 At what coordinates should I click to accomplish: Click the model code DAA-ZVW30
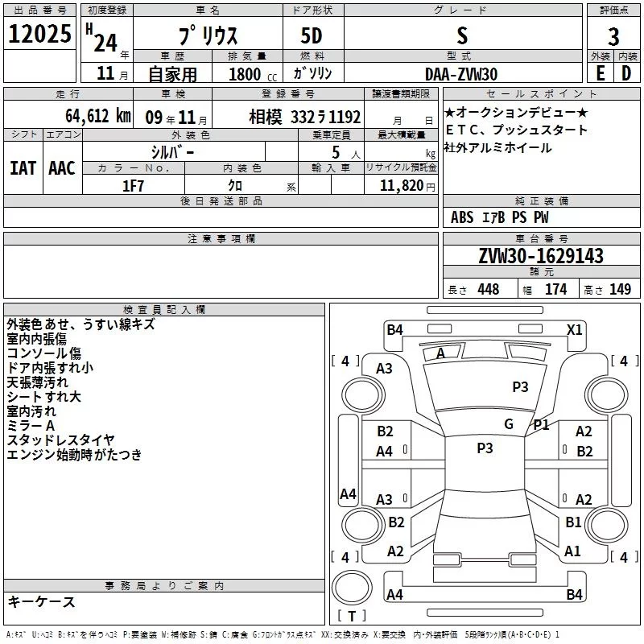(461, 73)
